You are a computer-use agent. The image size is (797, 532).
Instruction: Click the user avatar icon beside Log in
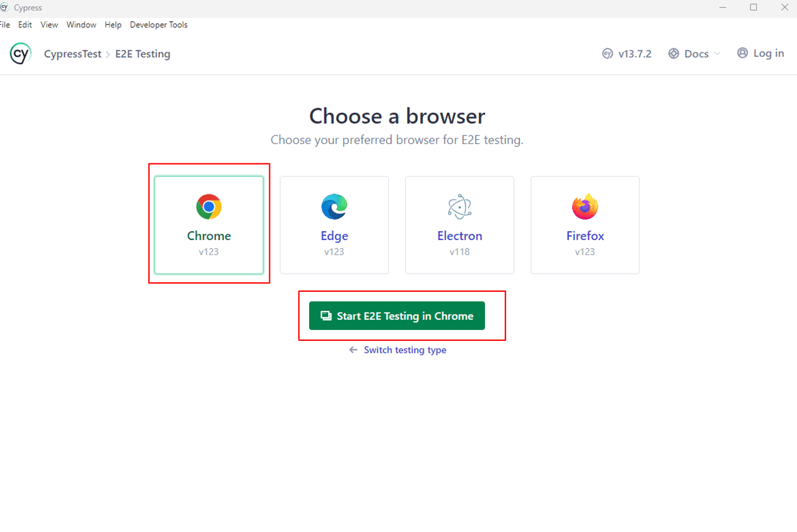pos(742,53)
